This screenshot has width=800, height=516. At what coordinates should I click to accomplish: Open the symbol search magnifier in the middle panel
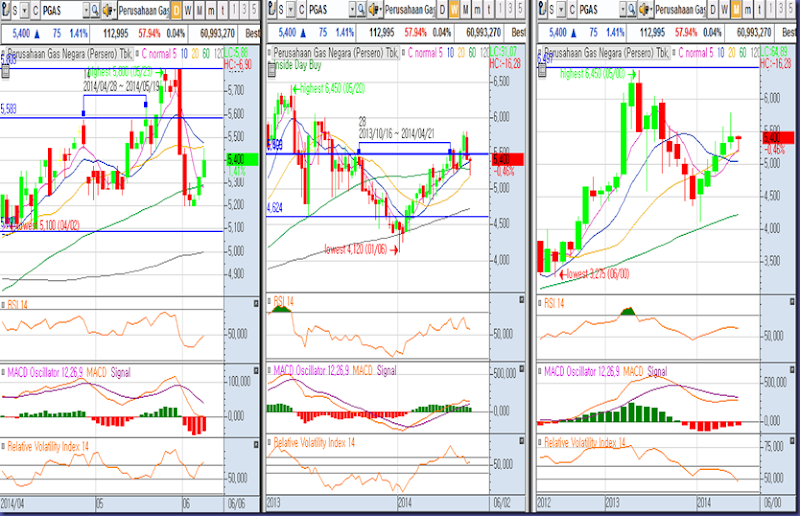[x=362, y=9]
